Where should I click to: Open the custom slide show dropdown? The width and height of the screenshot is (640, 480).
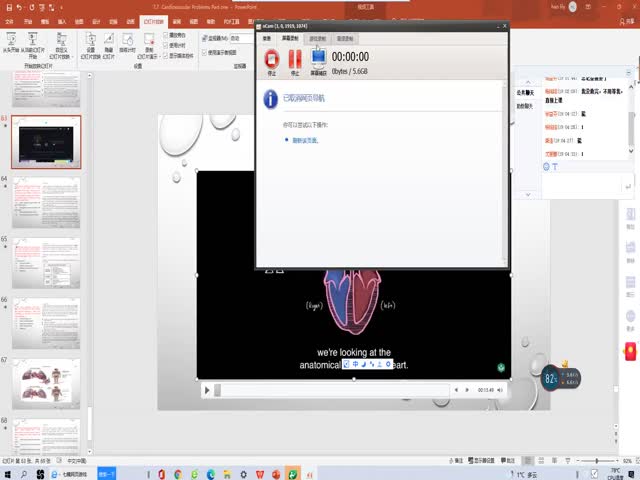62,47
